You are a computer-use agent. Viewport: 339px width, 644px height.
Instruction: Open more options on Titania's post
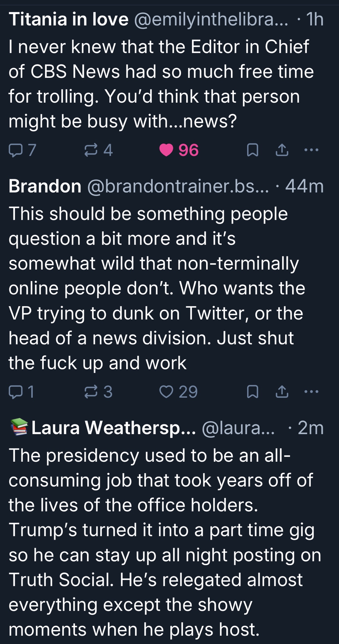click(x=311, y=150)
